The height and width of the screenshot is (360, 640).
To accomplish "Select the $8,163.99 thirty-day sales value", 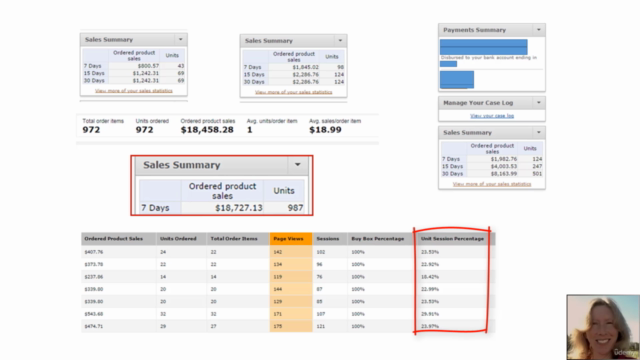I will click(x=504, y=174).
